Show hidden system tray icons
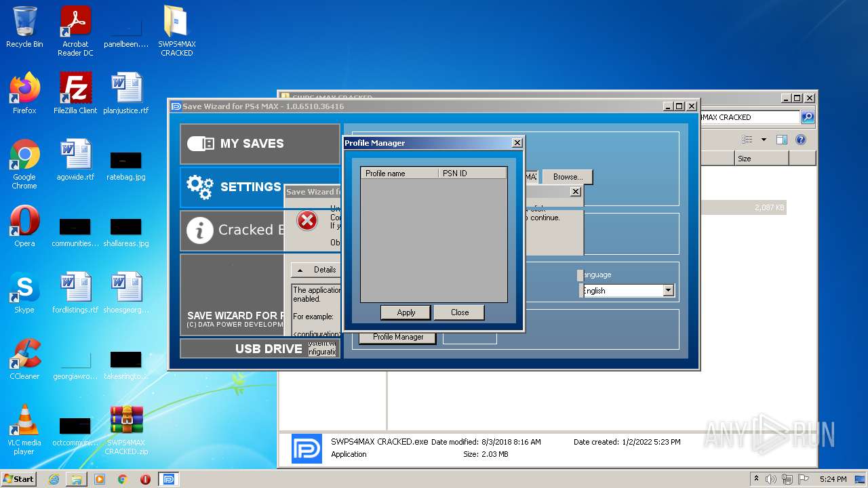 [x=756, y=479]
